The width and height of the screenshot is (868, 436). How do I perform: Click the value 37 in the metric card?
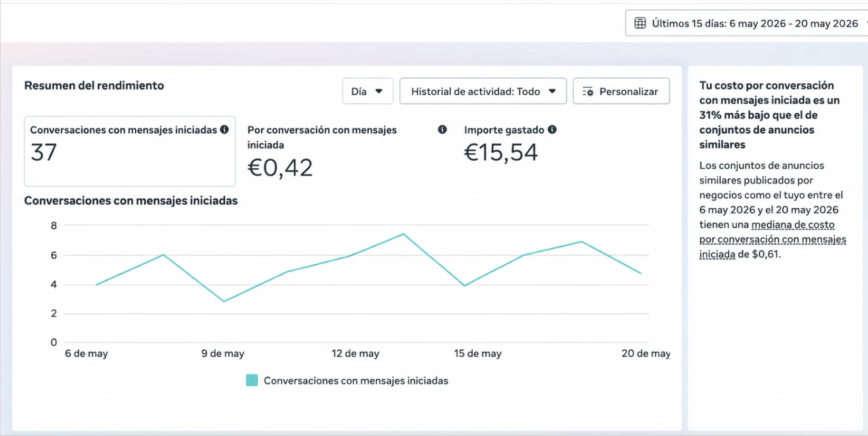[x=44, y=153]
